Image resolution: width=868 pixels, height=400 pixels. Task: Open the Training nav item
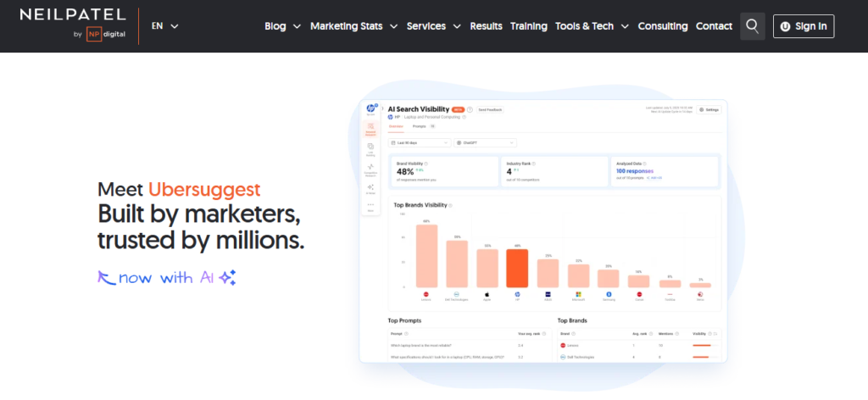point(529,26)
